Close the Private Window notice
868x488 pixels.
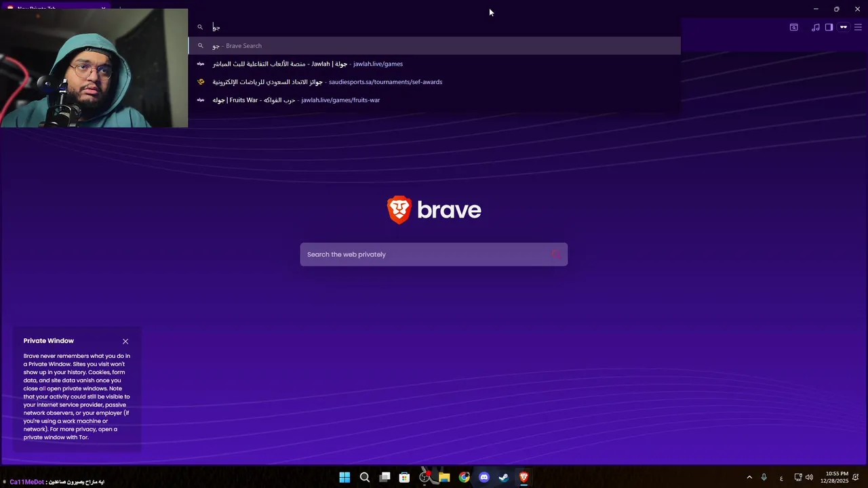coord(125,342)
